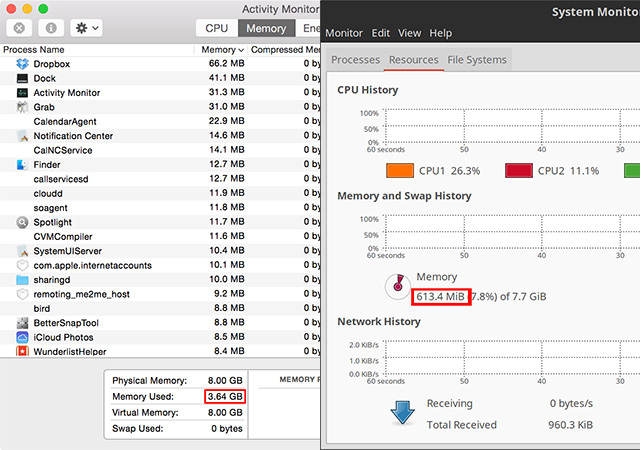Viewport: 640px width, 450px height.
Task: Select the bird process row
Action: (160, 308)
